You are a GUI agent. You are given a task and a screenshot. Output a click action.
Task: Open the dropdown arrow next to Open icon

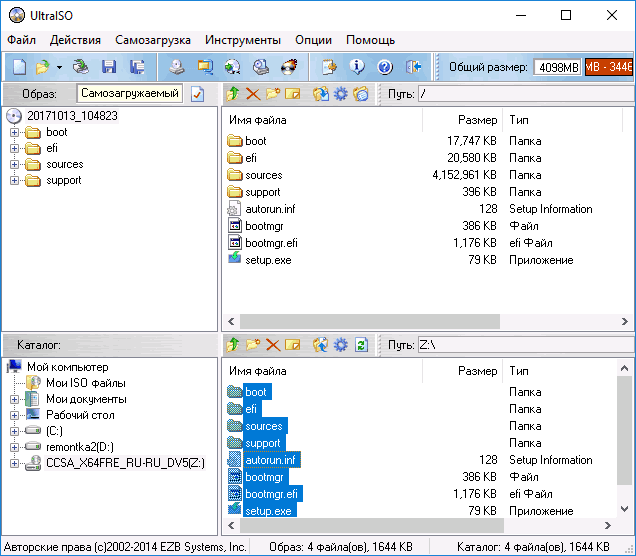tap(59, 67)
